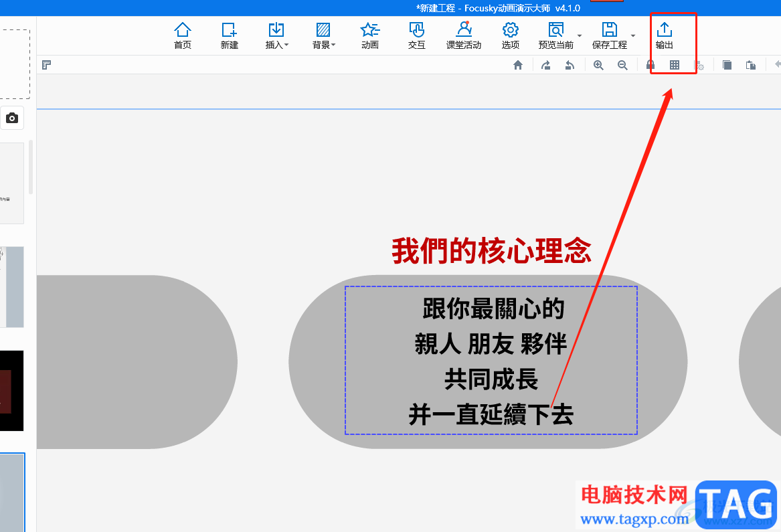Viewport: 781px width, 532px height.
Task: Click the 交互 interaction tool
Action: pyautogui.click(x=416, y=35)
